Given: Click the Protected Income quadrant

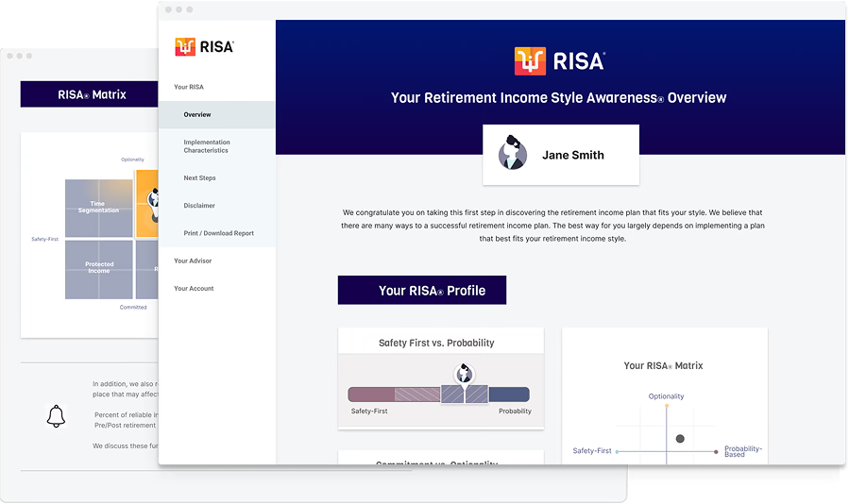Looking at the screenshot, I should tap(98, 269).
